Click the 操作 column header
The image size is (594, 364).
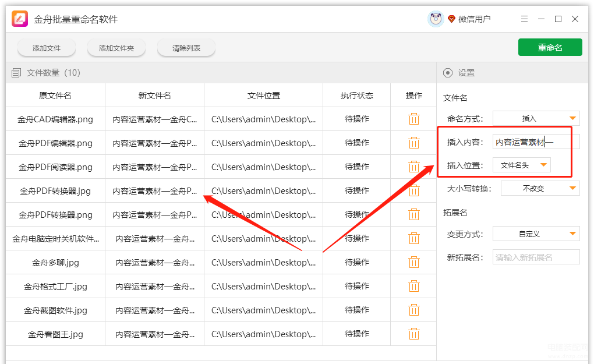coord(413,96)
